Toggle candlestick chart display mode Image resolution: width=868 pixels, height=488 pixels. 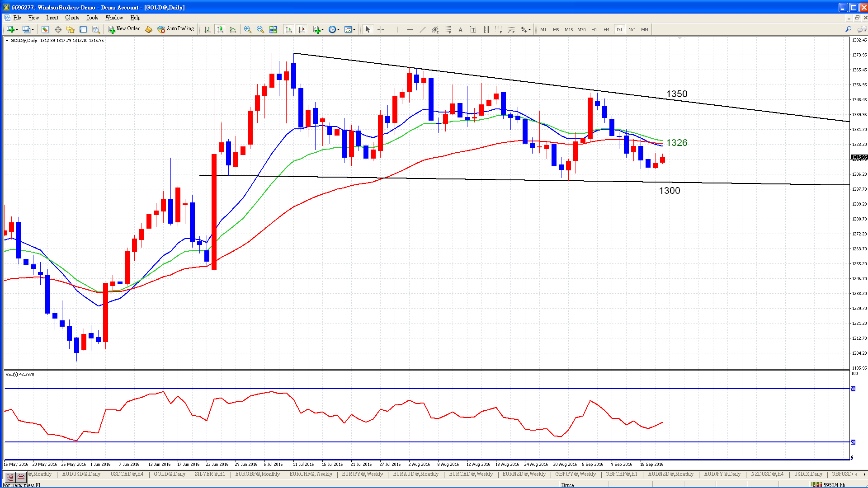point(220,29)
